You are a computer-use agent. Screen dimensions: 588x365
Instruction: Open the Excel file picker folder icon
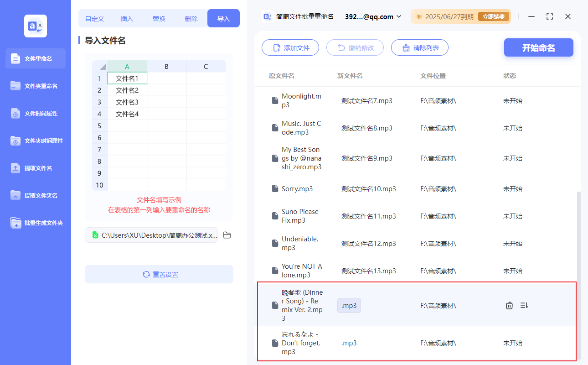point(227,235)
